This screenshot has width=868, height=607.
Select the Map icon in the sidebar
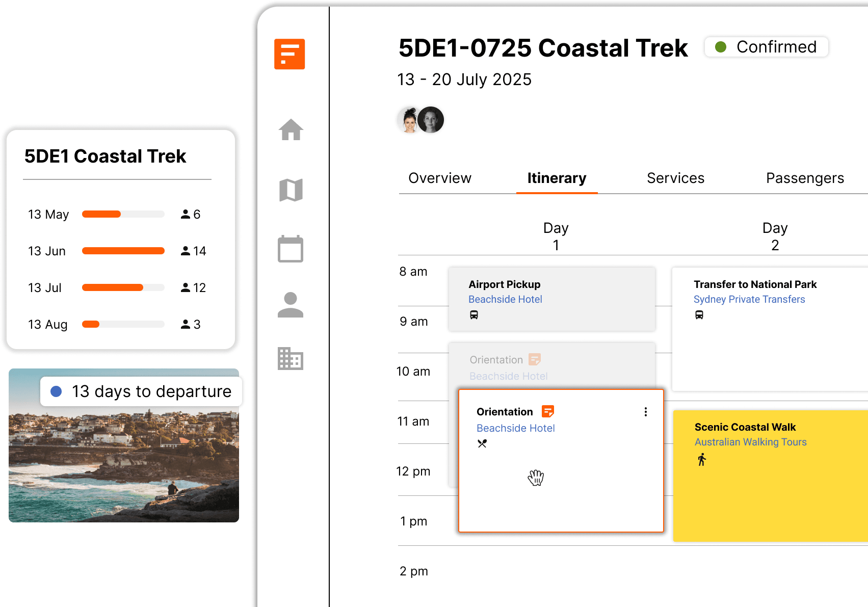pos(290,190)
